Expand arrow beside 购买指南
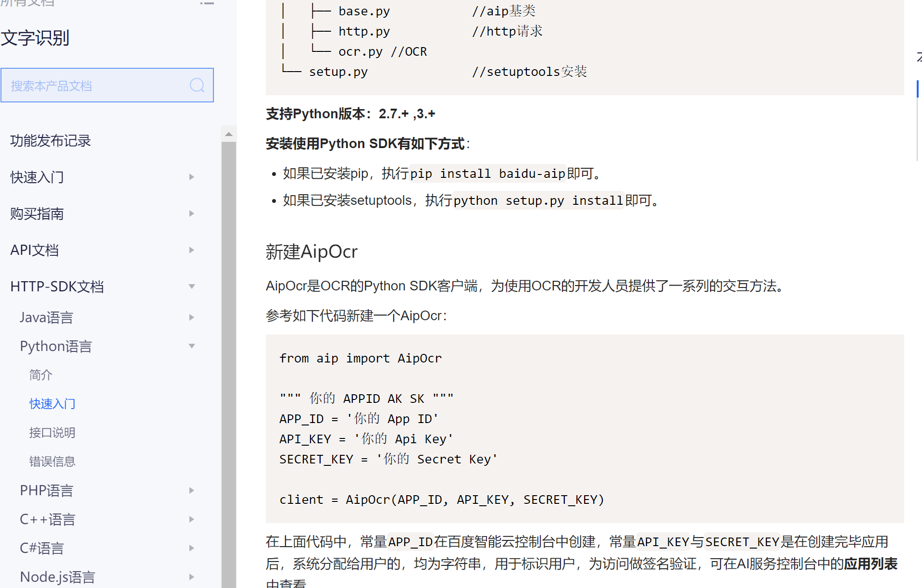The image size is (922, 588). (x=191, y=213)
